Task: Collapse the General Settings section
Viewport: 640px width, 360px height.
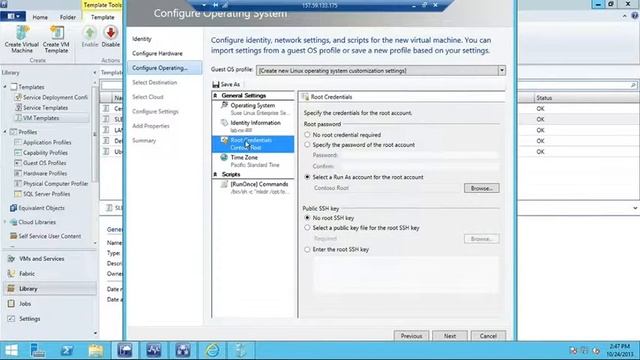Action: (215, 96)
